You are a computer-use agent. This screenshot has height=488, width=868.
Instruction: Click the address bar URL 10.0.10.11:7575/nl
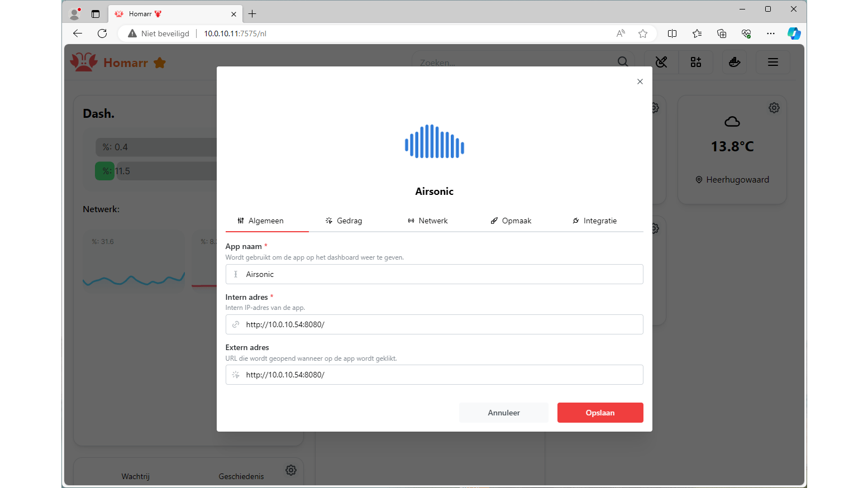click(x=235, y=34)
